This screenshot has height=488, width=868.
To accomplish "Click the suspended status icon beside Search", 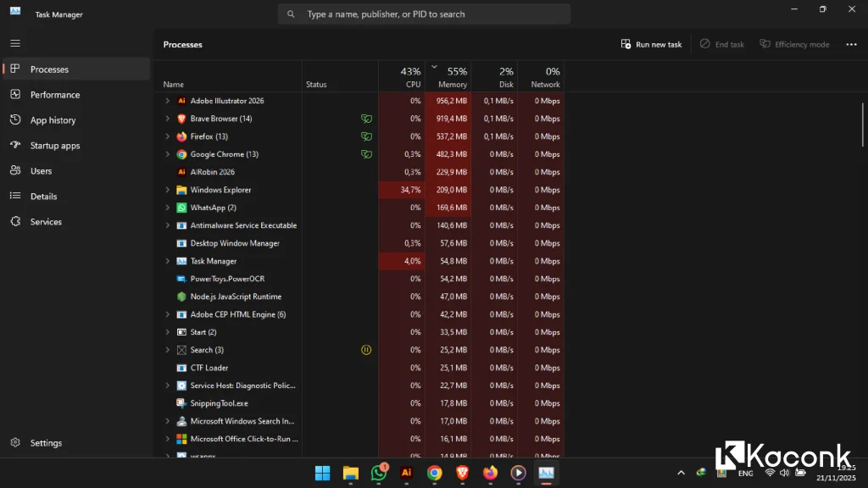I will [366, 349].
